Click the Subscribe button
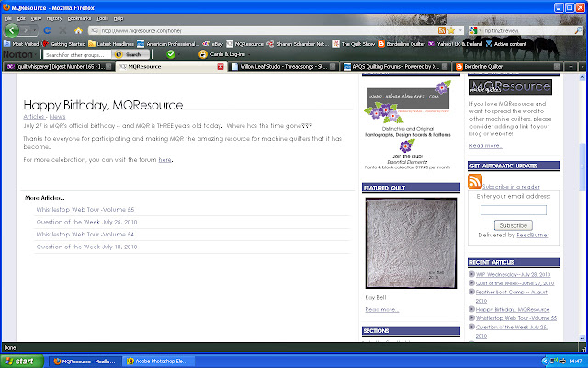 (x=514, y=225)
